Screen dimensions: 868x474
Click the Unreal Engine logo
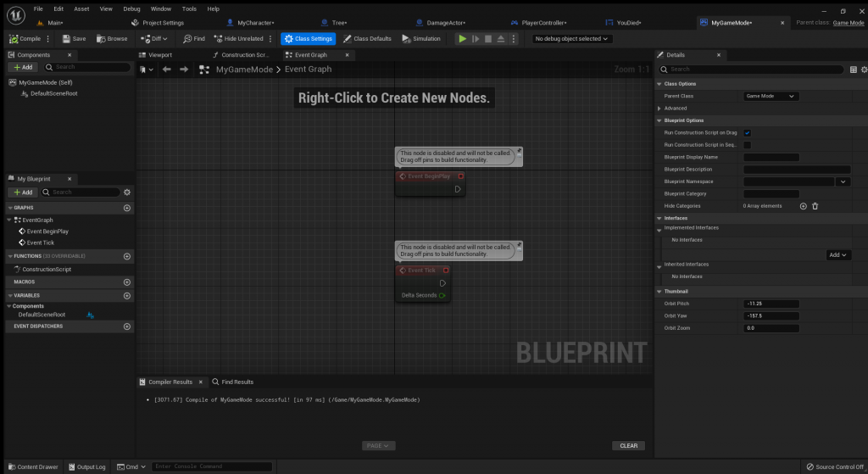pyautogui.click(x=15, y=15)
